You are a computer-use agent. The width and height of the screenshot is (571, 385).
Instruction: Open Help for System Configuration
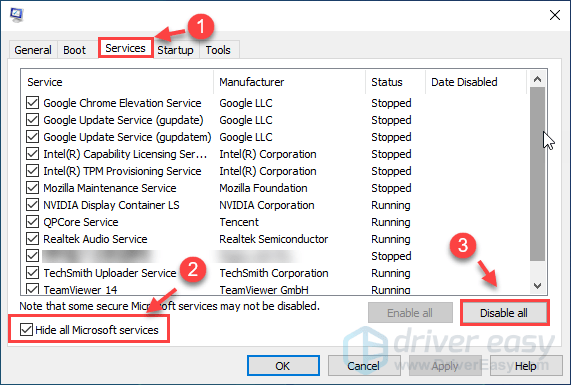coord(526,366)
